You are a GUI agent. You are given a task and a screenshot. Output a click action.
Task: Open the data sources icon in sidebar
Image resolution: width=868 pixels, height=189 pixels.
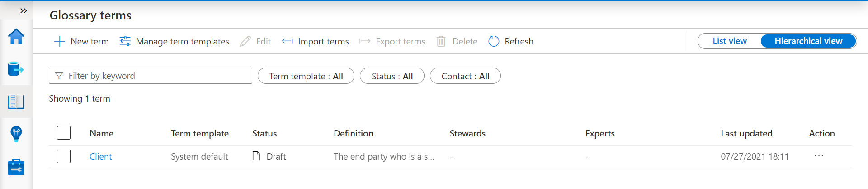pyautogui.click(x=16, y=69)
